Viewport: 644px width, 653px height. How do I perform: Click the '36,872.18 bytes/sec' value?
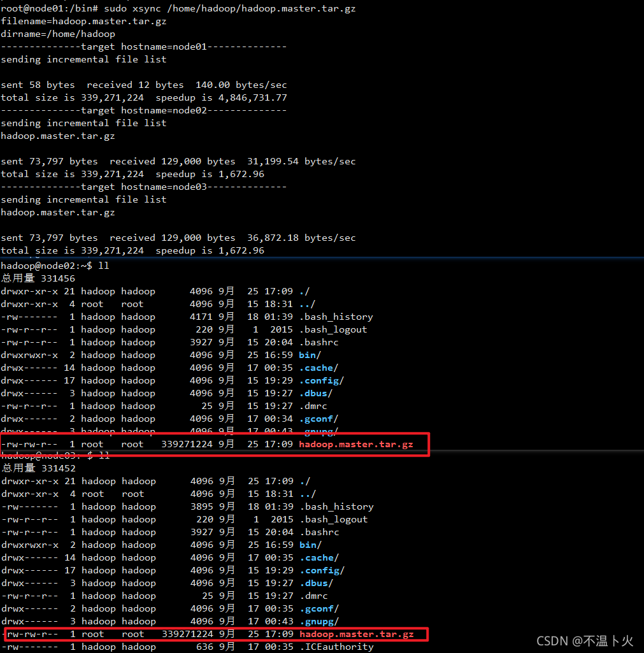pos(302,238)
